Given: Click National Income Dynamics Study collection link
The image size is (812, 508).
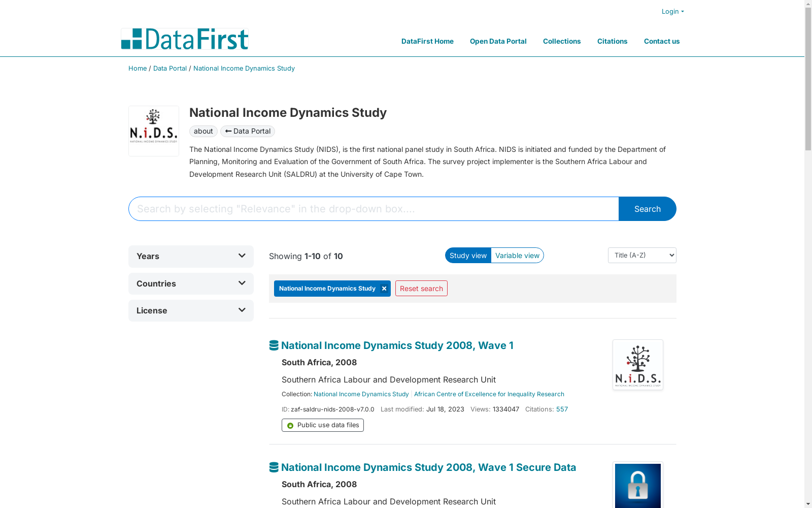Looking at the screenshot, I should point(361,394).
